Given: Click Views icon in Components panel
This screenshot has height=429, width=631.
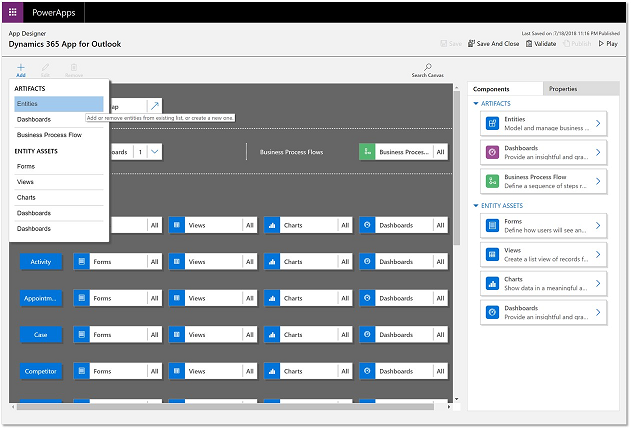Looking at the screenshot, I should (492, 255).
